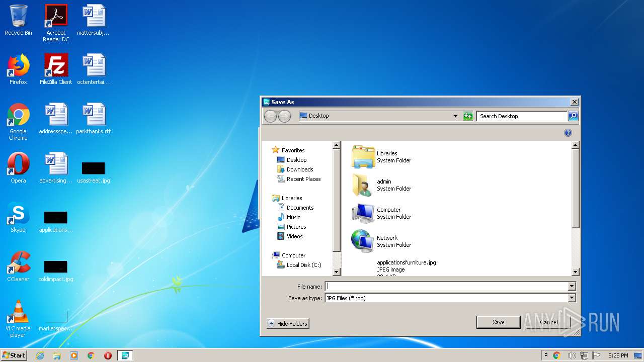This screenshot has height=362, width=644.
Task: Select the Libraries navigation group
Action: [x=287, y=198]
